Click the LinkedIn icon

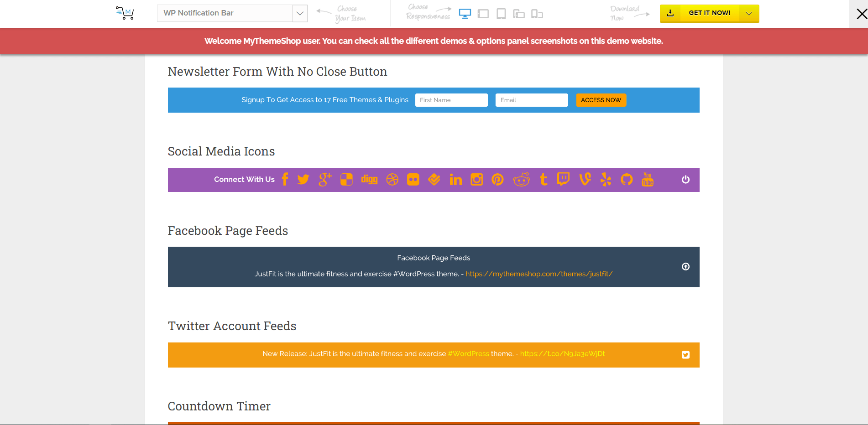pos(455,180)
